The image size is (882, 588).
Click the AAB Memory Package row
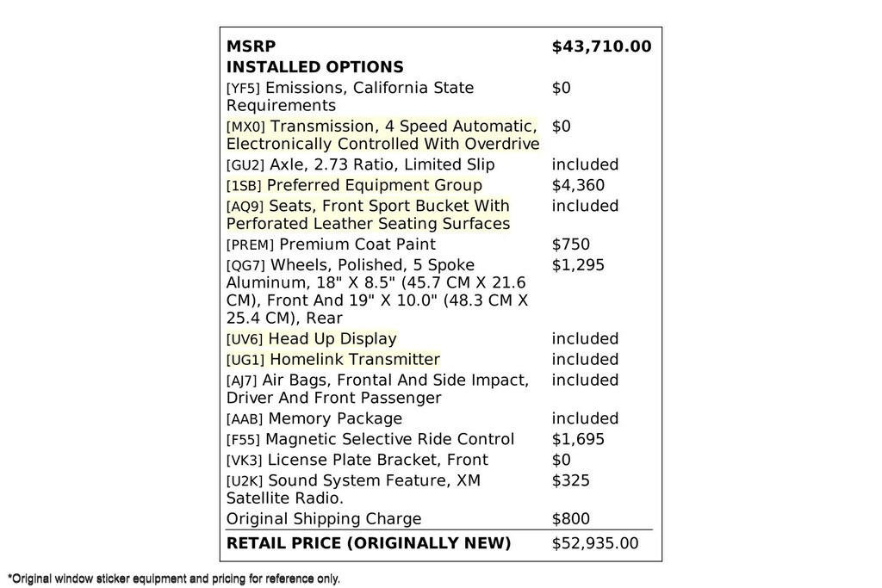[x=314, y=419]
